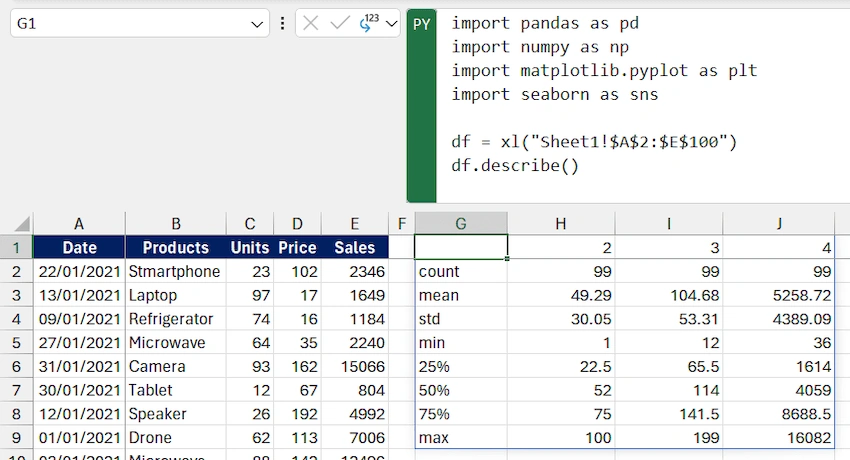Open the Python output type dropdown arrow
The width and height of the screenshot is (850, 460).
point(391,24)
